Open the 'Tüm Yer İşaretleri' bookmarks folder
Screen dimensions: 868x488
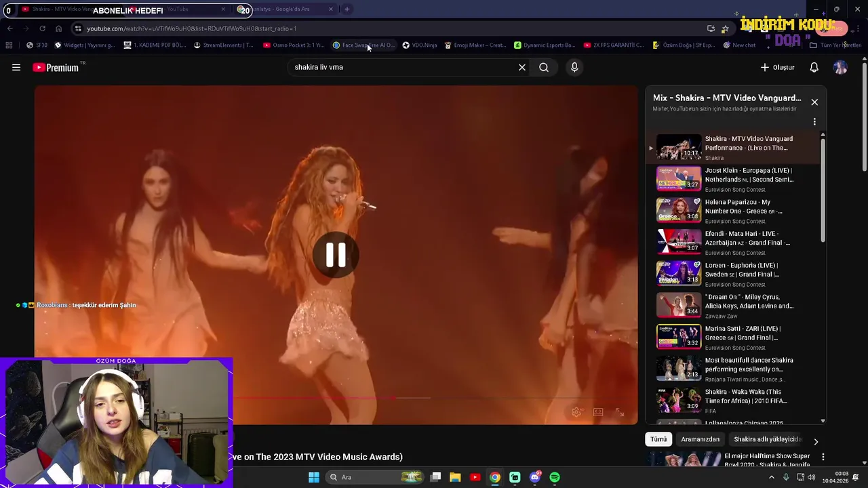pyautogui.click(x=835, y=45)
